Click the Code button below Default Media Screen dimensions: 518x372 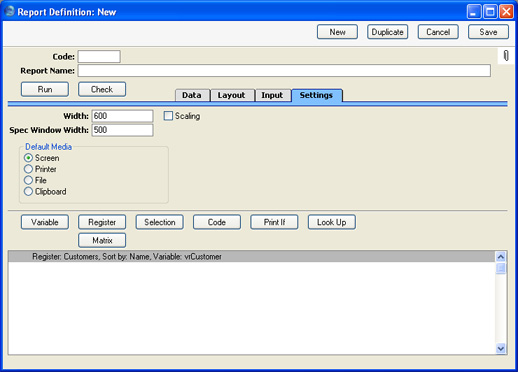point(217,222)
